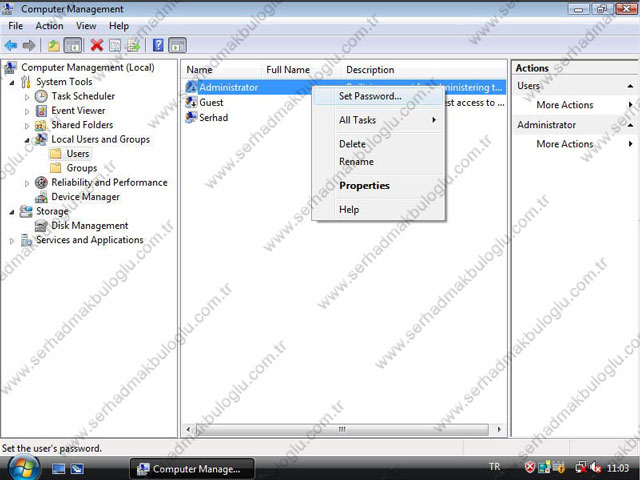Click the horizontal scrollbar right arrow

click(x=499, y=429)
